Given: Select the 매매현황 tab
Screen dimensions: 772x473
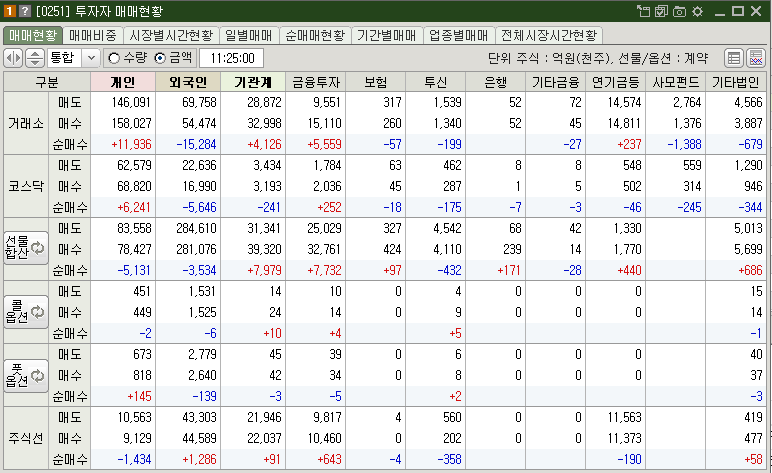Looking at the screenshot, I should coord(33,35).
